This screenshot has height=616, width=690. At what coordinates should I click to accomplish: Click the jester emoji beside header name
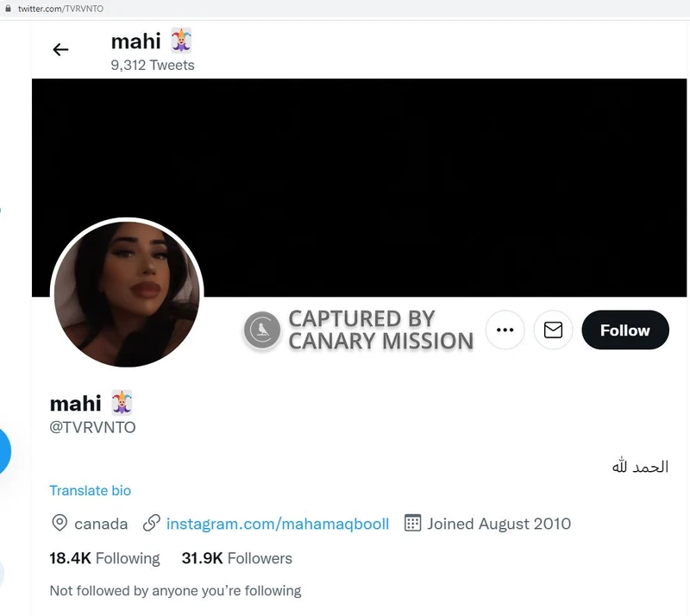[181, 40]
